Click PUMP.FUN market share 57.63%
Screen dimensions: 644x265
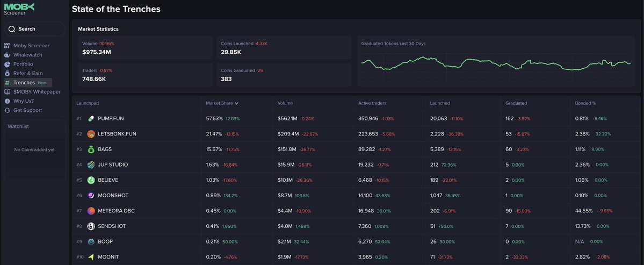click(x=214, y=118)
